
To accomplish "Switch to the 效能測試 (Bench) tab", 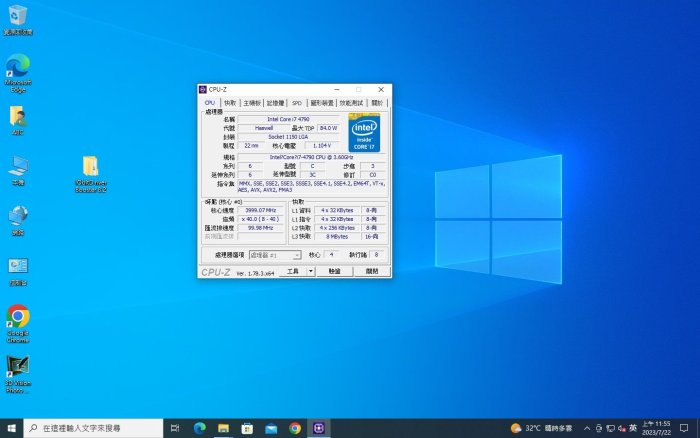I will 351,103.
